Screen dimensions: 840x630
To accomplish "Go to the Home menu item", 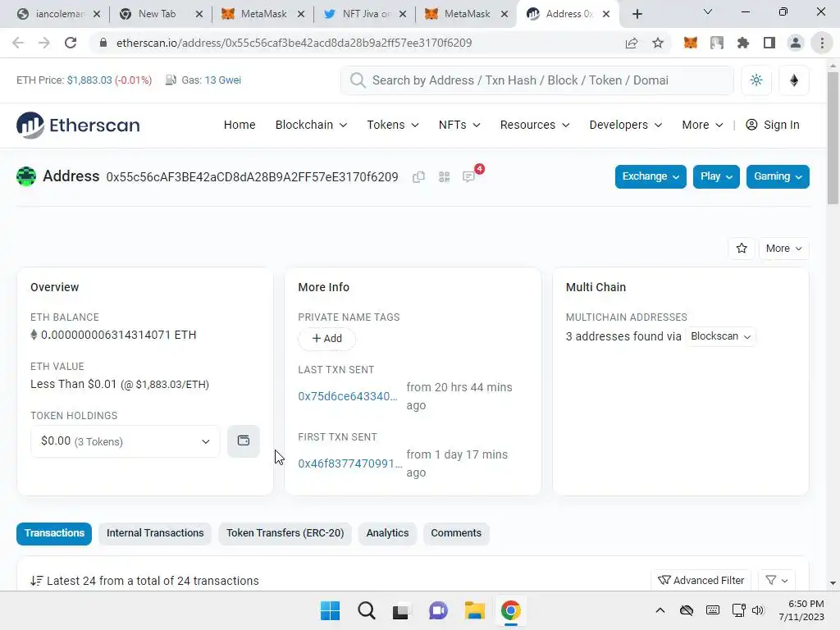I will click(x=240, y=125).
